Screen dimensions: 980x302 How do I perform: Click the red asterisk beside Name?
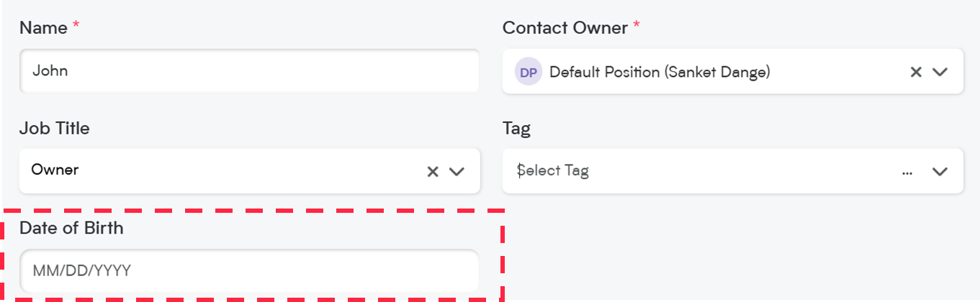point(76,26)
